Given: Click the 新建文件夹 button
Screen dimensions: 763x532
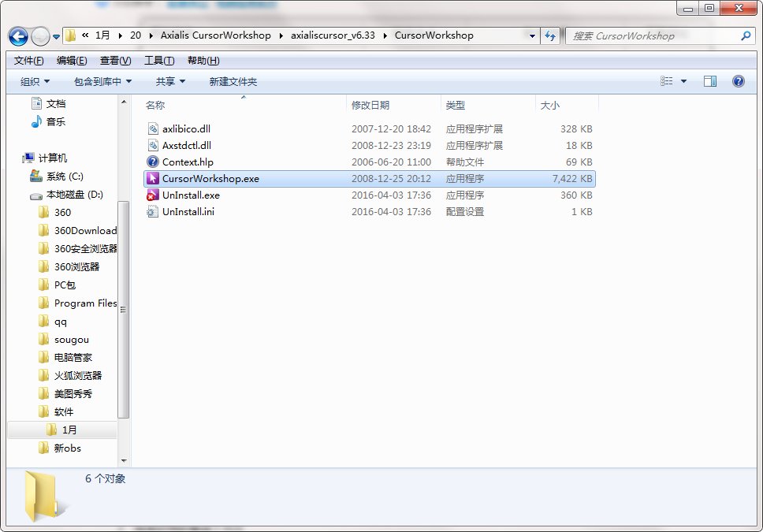Looking at the screenshot, I should tap(233, 81).
